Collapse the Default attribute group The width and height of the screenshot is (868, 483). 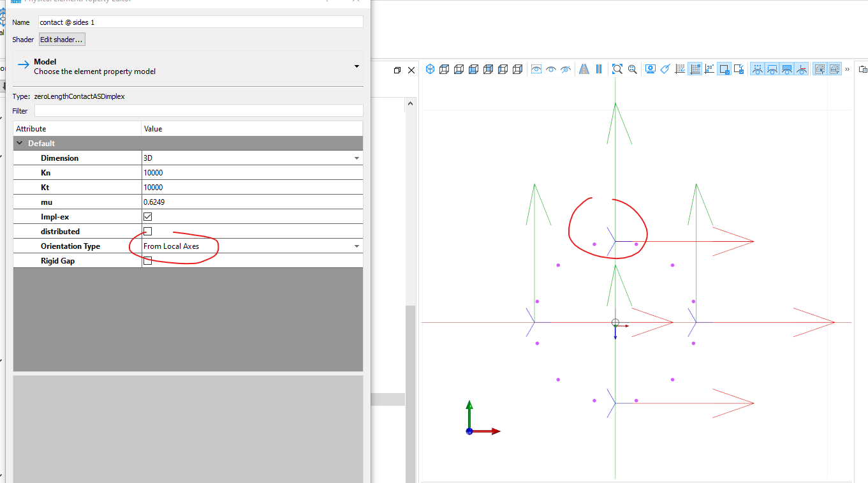click(19, 144)
